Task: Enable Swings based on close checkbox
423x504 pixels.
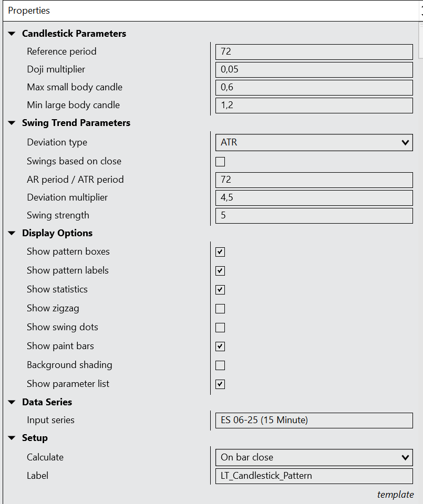Action: 220,162
